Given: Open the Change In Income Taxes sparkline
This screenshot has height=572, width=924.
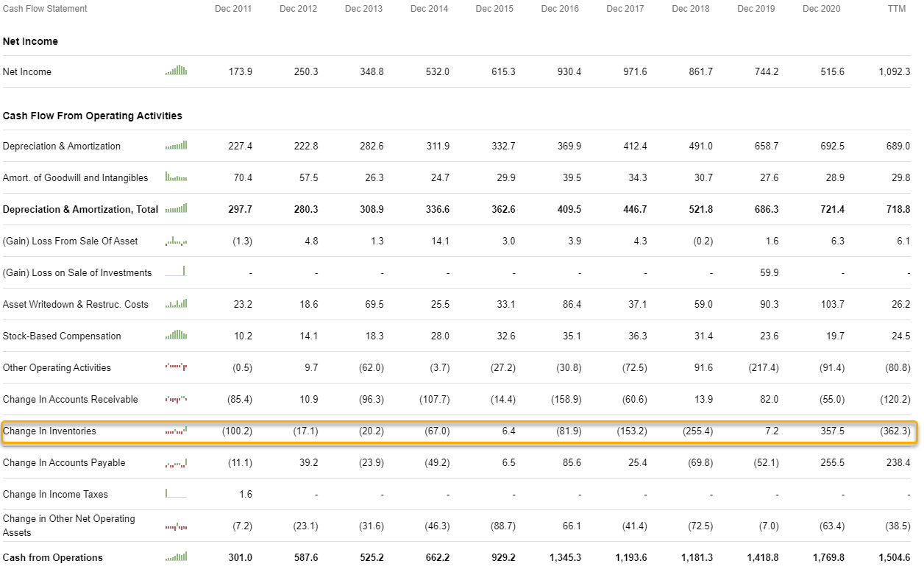Looking at the screenshot, I should pos(176,493).
